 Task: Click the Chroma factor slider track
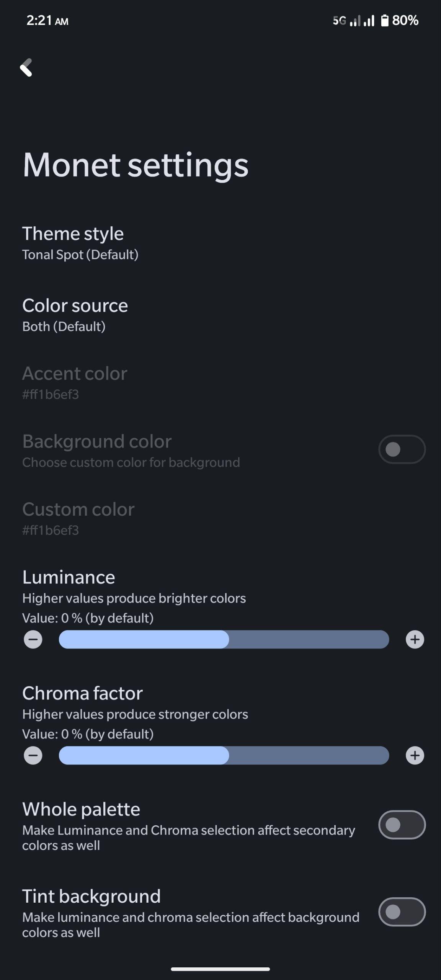224,755
